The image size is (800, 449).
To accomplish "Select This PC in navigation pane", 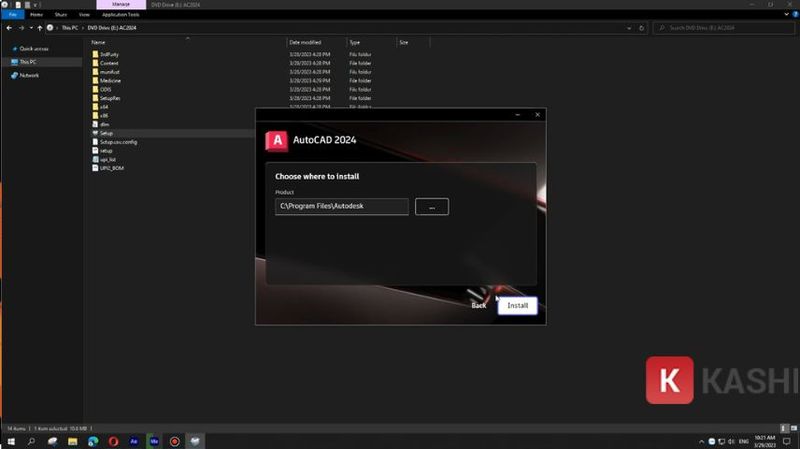I will (27, 62).
